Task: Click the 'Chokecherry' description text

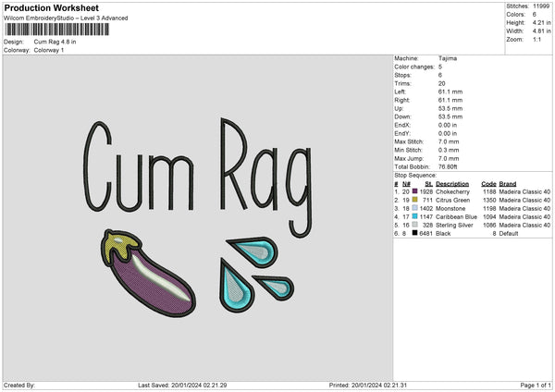Action: tap(452, 191)
